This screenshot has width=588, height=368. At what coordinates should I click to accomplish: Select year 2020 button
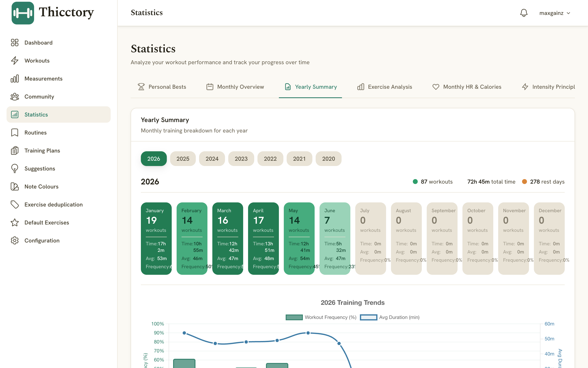click(x=329, y=159)
